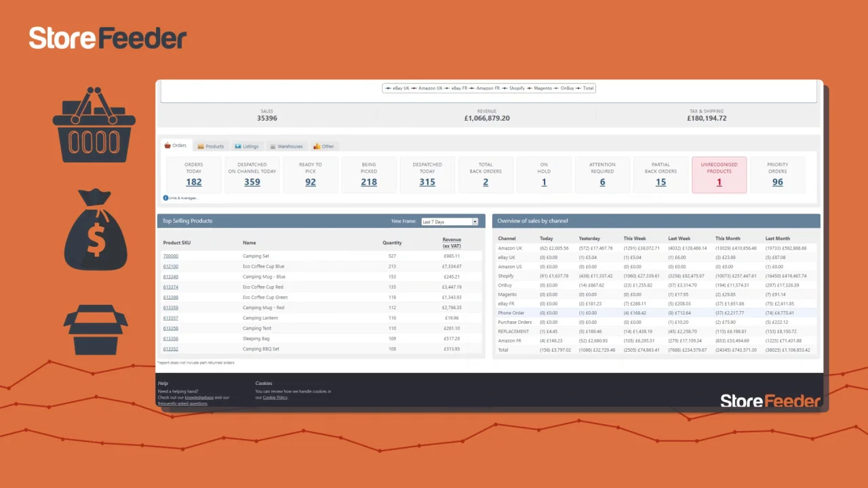Open Despatched Today count 315
The image size is (868, 488).
point(427,182)
